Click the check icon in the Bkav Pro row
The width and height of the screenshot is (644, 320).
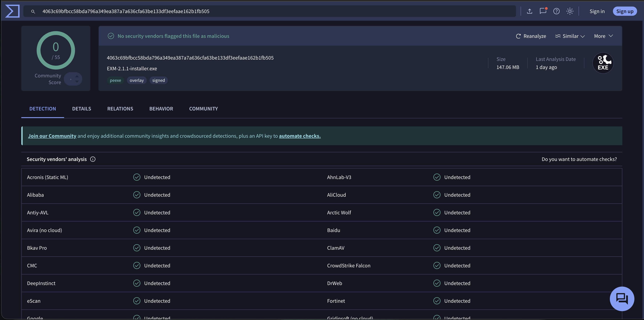pos(137,248)
